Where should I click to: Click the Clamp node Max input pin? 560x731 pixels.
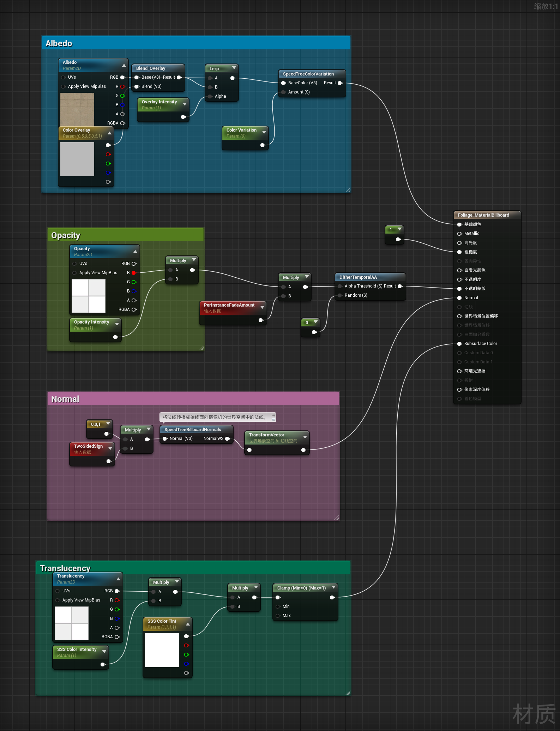click(278, 616)
